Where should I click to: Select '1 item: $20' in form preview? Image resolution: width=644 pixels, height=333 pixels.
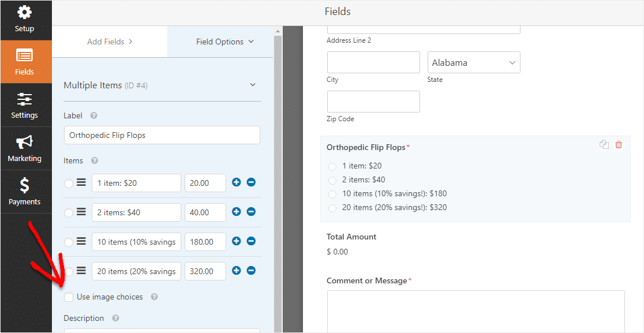(x=332, y=167)
